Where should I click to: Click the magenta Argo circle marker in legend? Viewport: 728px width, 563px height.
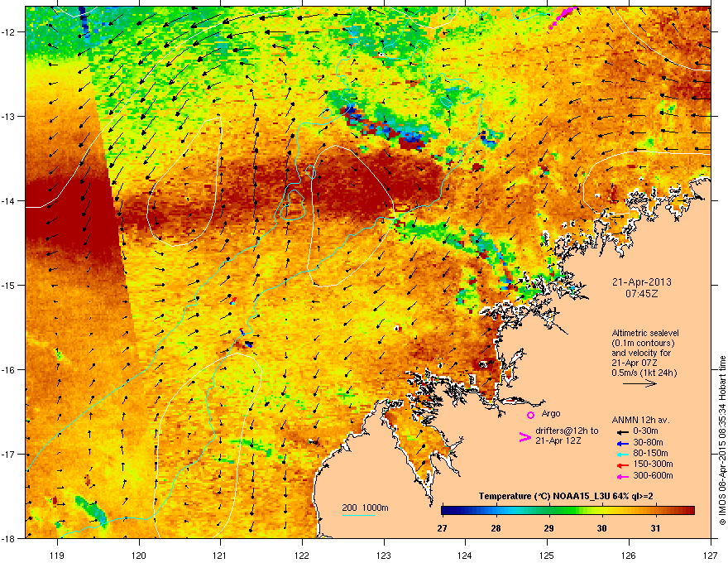pyautogui.click(x=530, y=415)
